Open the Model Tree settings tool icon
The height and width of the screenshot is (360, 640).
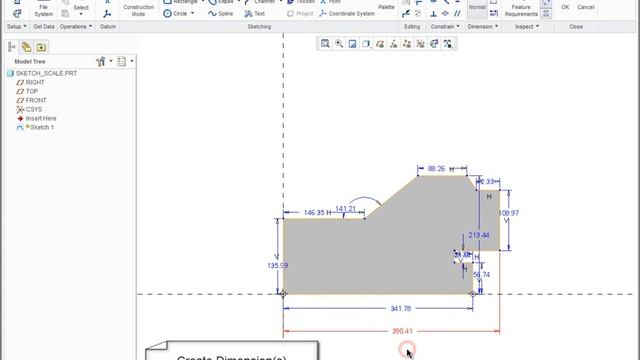pyautogui.click(x=100, y=61)
